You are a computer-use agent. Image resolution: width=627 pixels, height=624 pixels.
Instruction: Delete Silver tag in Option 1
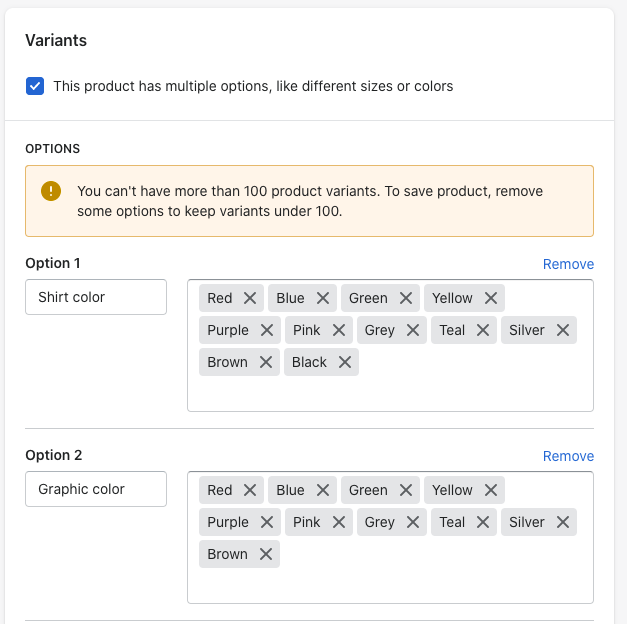tap(563, 330)
